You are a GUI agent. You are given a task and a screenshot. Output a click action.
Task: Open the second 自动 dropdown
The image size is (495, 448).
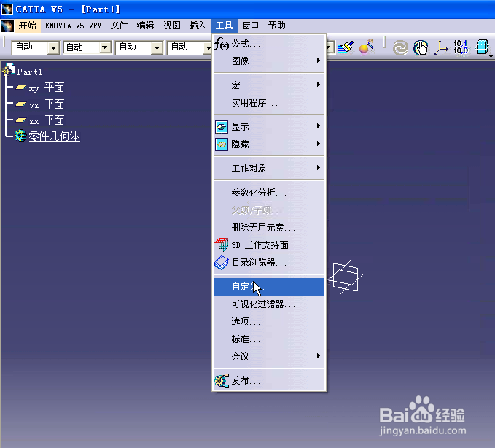tap(105, 48)
